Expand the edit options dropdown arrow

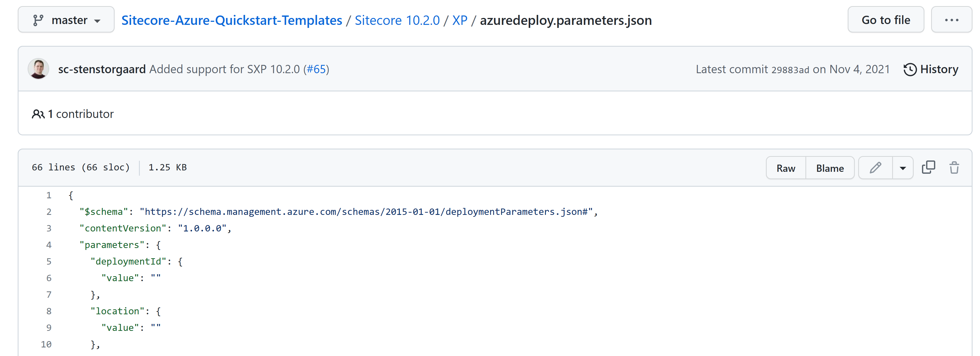(903, 168)
